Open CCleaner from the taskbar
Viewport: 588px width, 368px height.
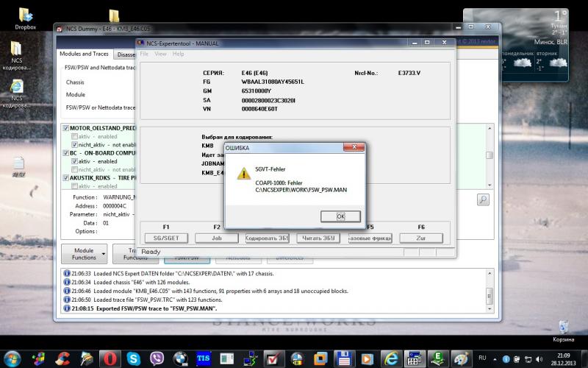click(62, 358)
